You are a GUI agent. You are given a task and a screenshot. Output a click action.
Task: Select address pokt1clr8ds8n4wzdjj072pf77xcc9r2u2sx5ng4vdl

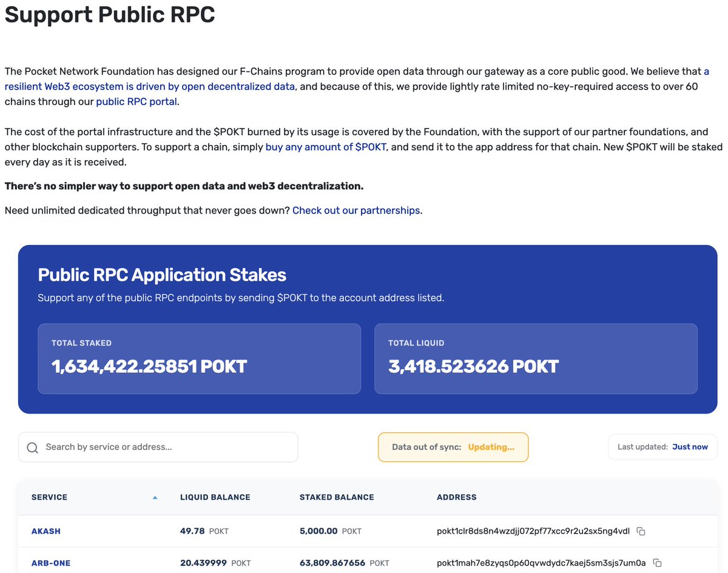(533, 531)
